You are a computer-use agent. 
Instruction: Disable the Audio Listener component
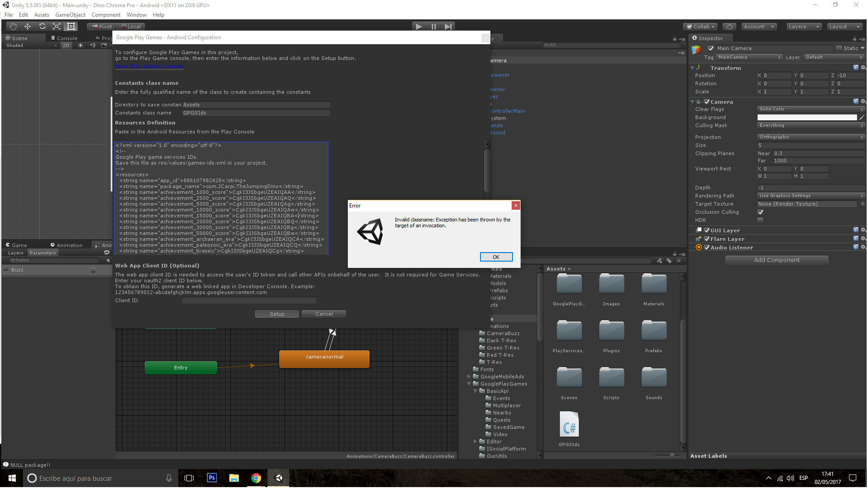(707, 248)
